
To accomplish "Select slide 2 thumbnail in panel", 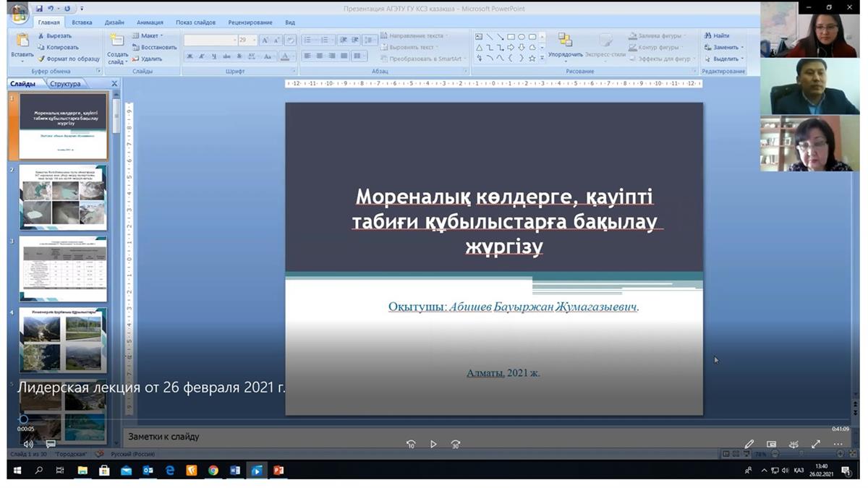I will (63, 197).
